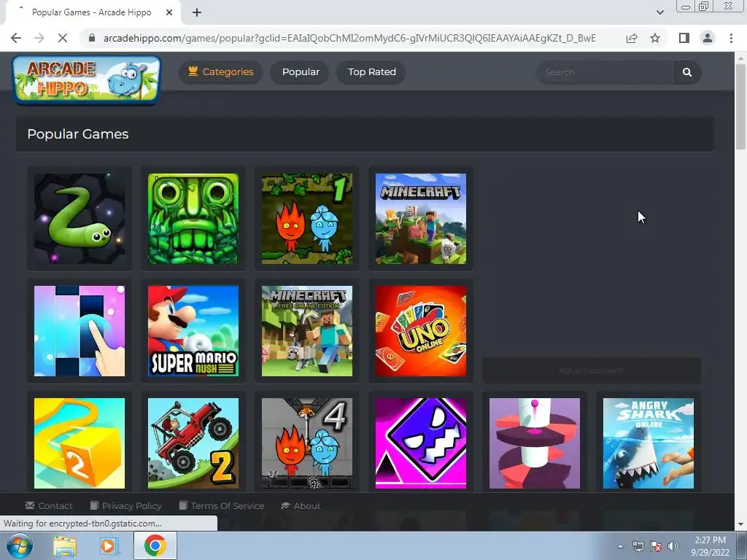Open Fireboy and Watergirl 4 game
747x560 pixels.
[307, 443]
